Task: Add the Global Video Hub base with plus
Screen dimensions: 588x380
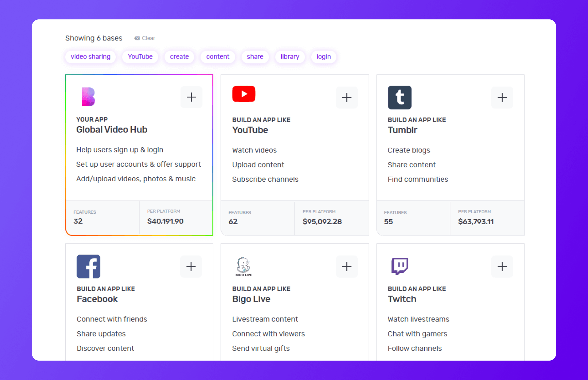Action: point(191,97)
